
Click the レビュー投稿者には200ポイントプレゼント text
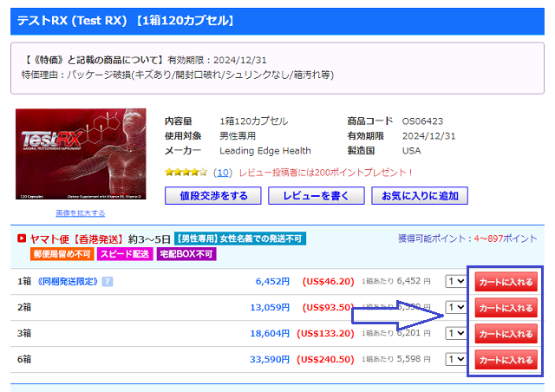click(326, 173)
